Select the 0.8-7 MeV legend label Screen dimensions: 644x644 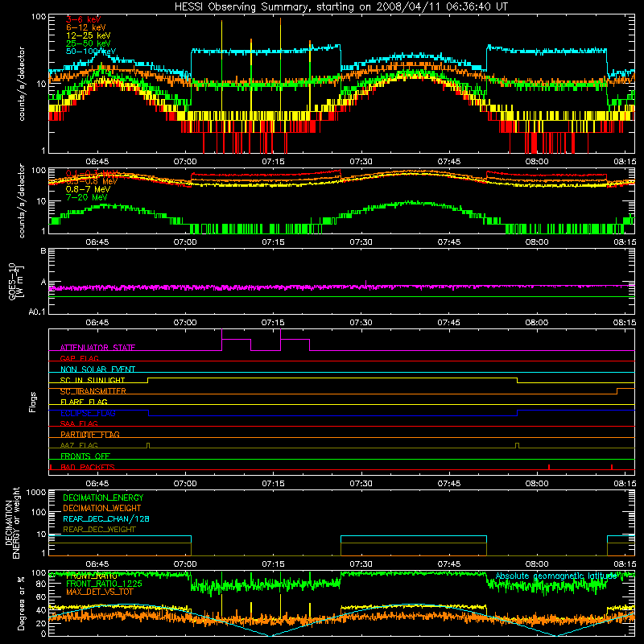click(88, 189)
